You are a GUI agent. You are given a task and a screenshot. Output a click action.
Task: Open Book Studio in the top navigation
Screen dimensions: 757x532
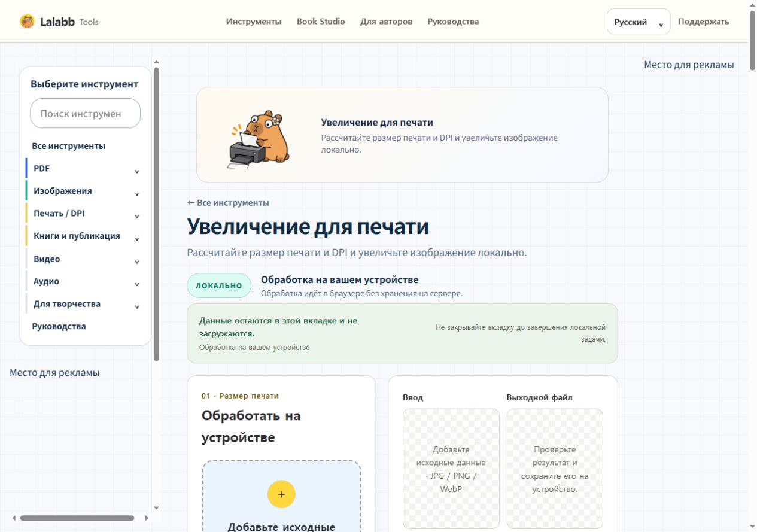(321, 22)
